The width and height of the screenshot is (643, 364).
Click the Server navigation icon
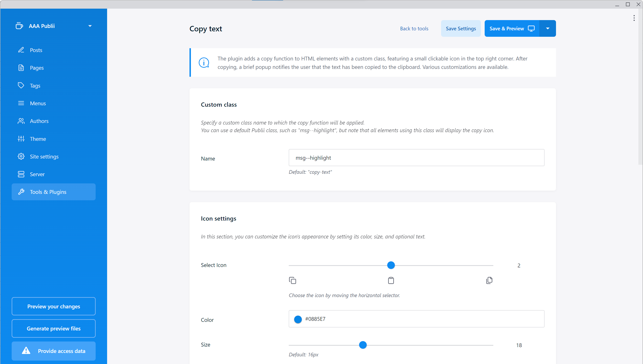pos(21,174)
